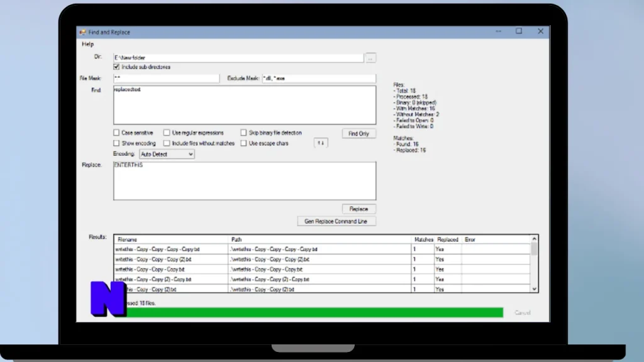Open the Help menu
The width and height of the screenshot is (644, 362).
[87, 44]
